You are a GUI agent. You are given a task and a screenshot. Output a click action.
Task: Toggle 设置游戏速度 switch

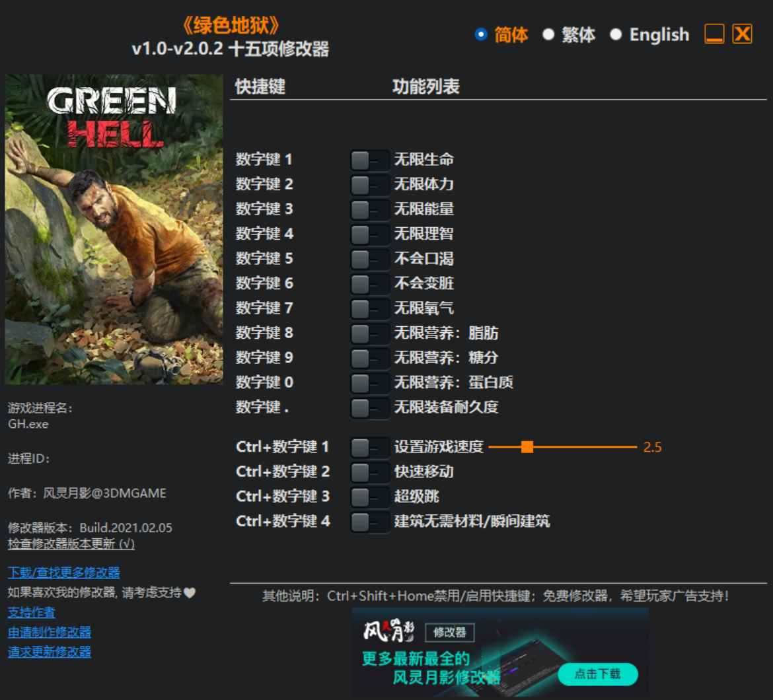369,447
